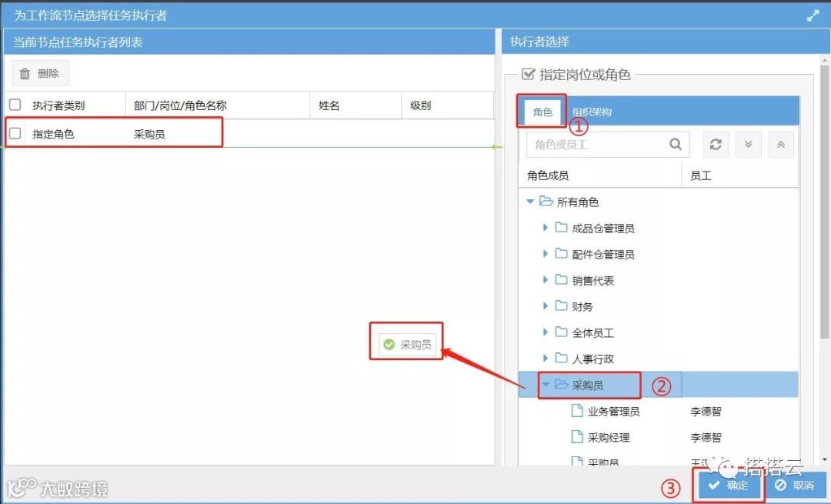Click 李德智 beside 采购经理
The image size is (831, 504).
706,437
